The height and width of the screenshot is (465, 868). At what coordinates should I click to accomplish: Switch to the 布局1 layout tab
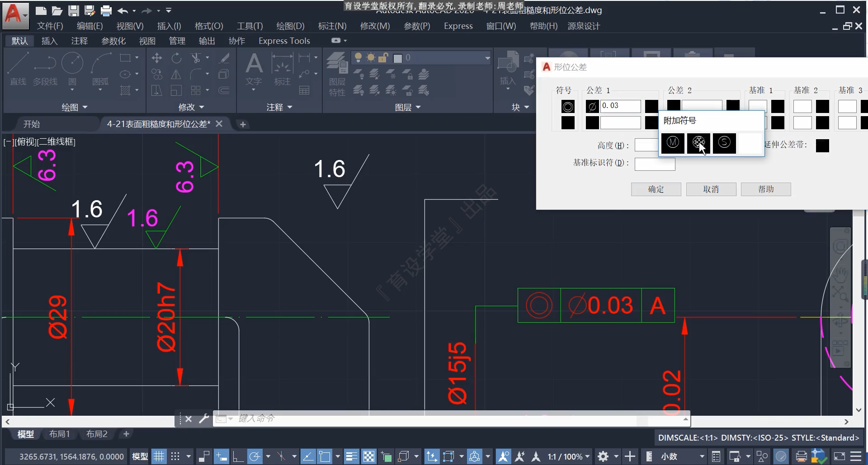pyautogui.click(x=59, y=434)
